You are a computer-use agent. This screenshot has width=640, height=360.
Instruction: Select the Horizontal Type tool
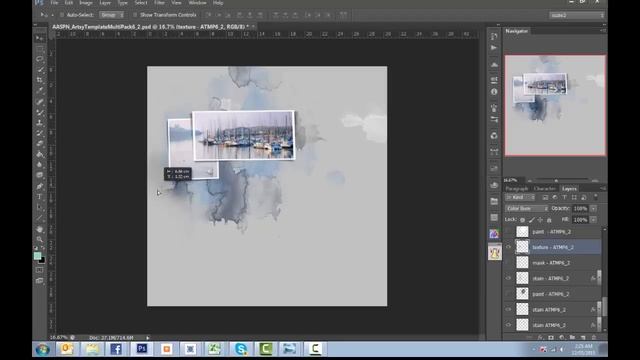[x=40, y=197]
